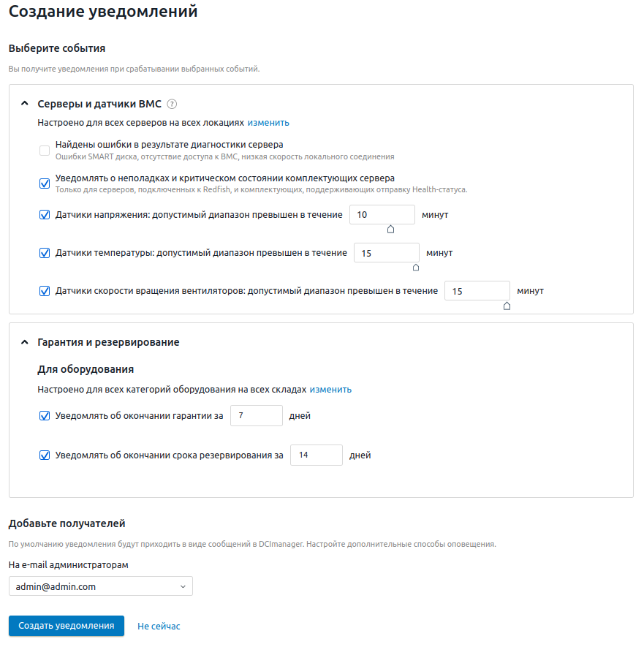The height and width of the screenshot is (647, 644).
Task: Enable server diagnostics errors checkbox
Action: pyautogui.click(x=45, y=151)
